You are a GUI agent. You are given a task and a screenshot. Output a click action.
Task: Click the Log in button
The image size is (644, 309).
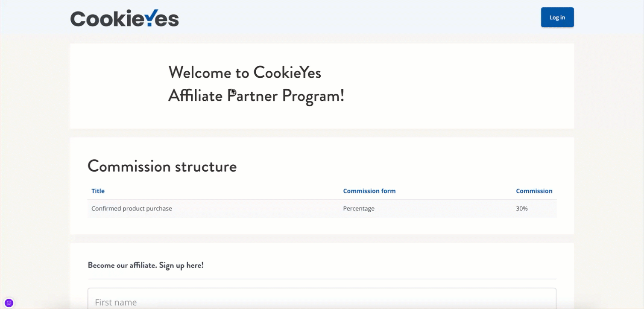pyautogui.click(x=557, y=17)
